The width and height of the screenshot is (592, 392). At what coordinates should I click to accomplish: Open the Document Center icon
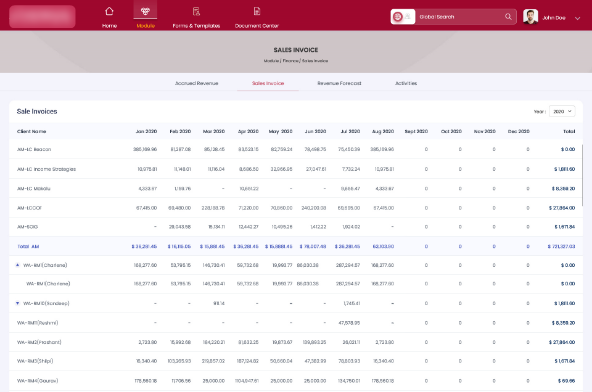(257, 11)
